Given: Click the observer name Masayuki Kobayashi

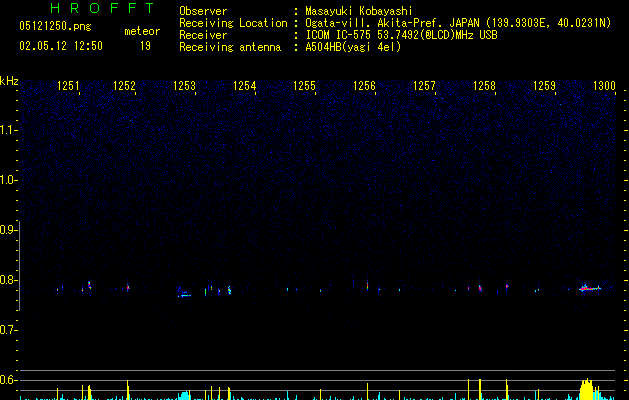Looking at the screenshot, I should click(x=359, y=11).
